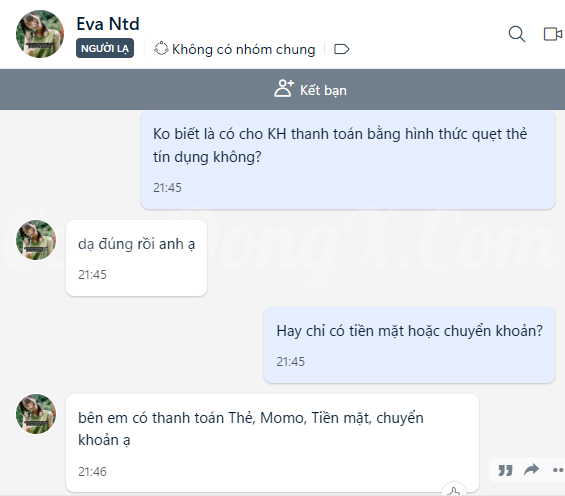Open Không có nhóm chung link
Viewport: 565px width, 496px height.
point(235,49)
